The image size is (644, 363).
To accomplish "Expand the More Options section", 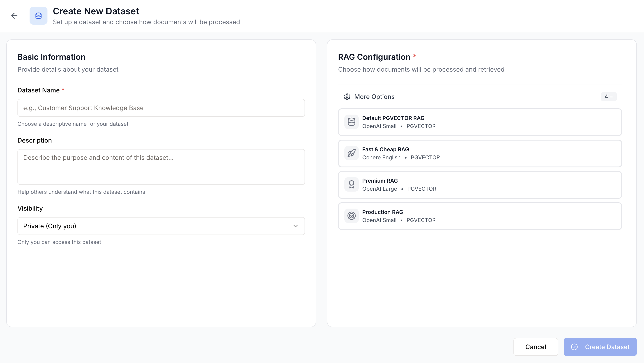I will pyautogui.click(x=374, y=97).
